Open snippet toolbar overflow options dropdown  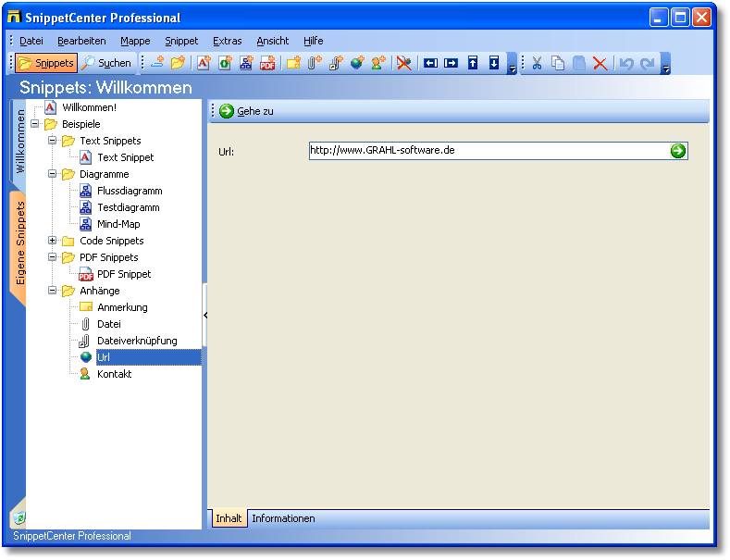click(513, 63)
